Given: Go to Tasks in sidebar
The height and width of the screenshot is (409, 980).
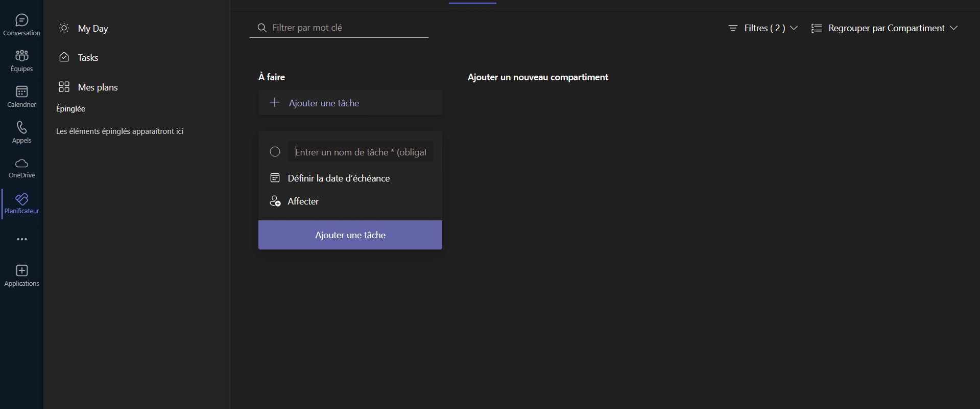Looking at the screenshot, I should tap(88, 58).
